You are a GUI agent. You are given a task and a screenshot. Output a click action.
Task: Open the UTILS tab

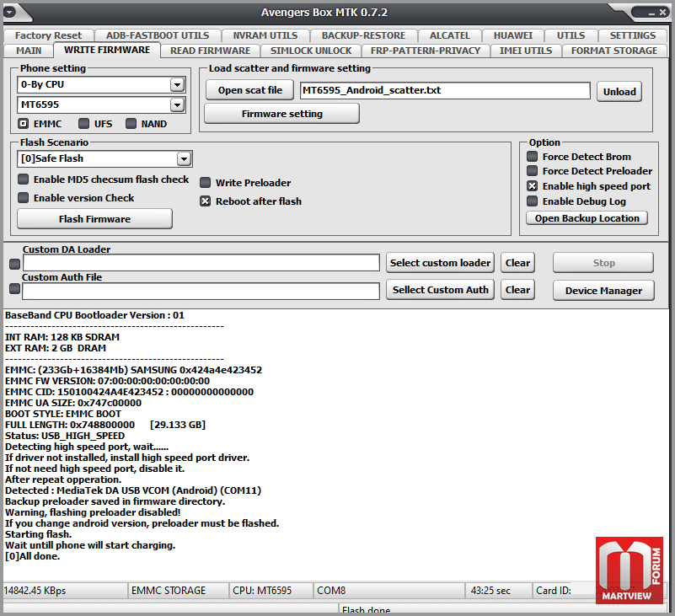(571, 35)
